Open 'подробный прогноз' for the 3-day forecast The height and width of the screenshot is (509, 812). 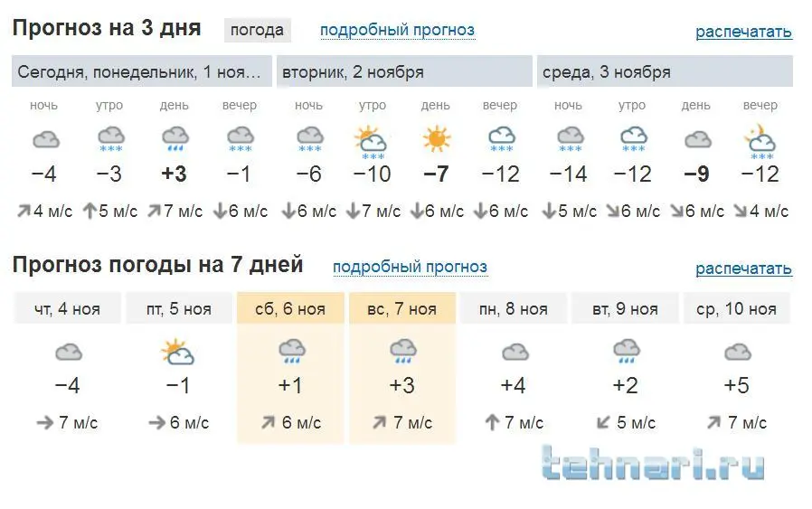(397, 30)
